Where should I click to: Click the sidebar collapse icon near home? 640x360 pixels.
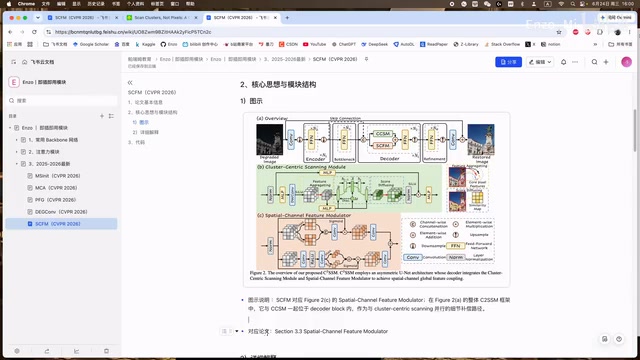(x=13, y=62)
